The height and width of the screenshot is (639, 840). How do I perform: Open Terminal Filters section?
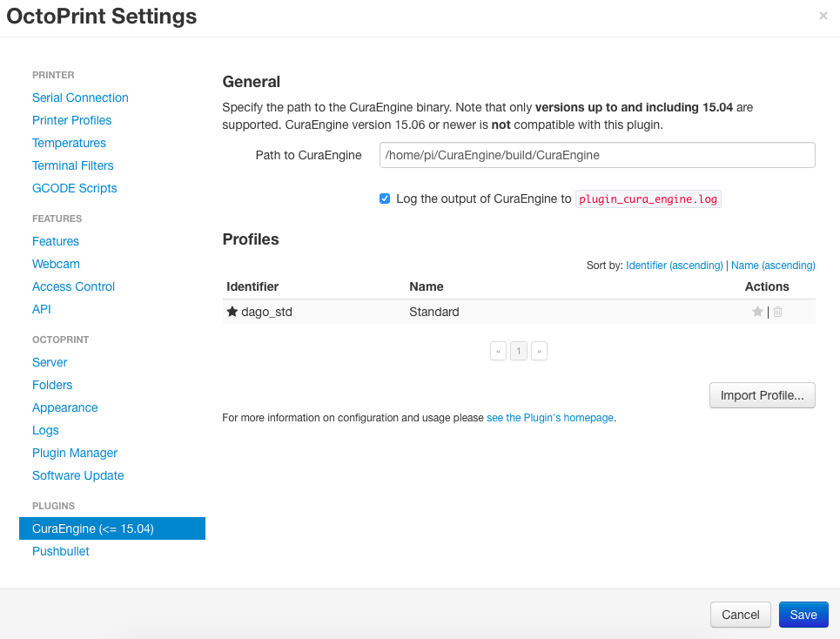coord(73,165)
